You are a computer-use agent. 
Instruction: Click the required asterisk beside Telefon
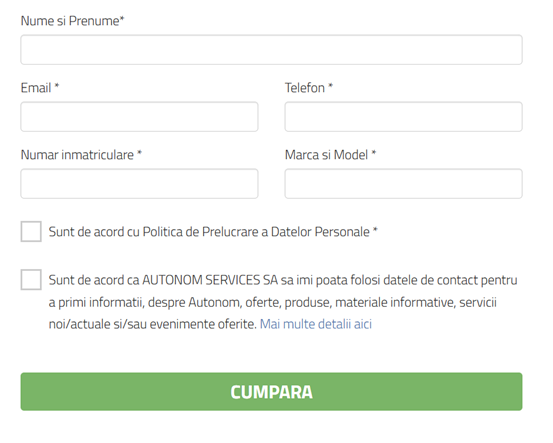[x=330, y=86]
